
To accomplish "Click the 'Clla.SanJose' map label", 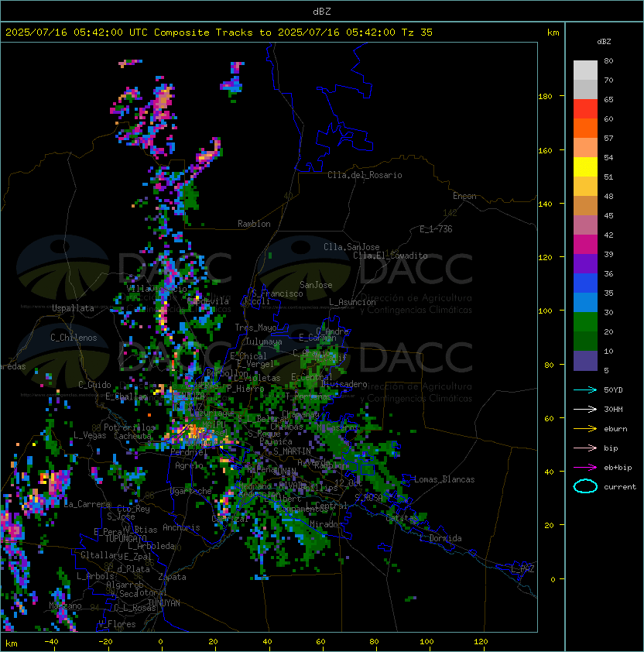I will point(351,247).
